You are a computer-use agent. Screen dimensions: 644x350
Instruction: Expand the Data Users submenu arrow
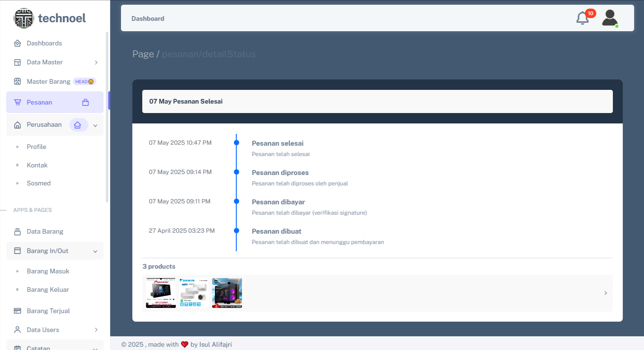point(96,330)
